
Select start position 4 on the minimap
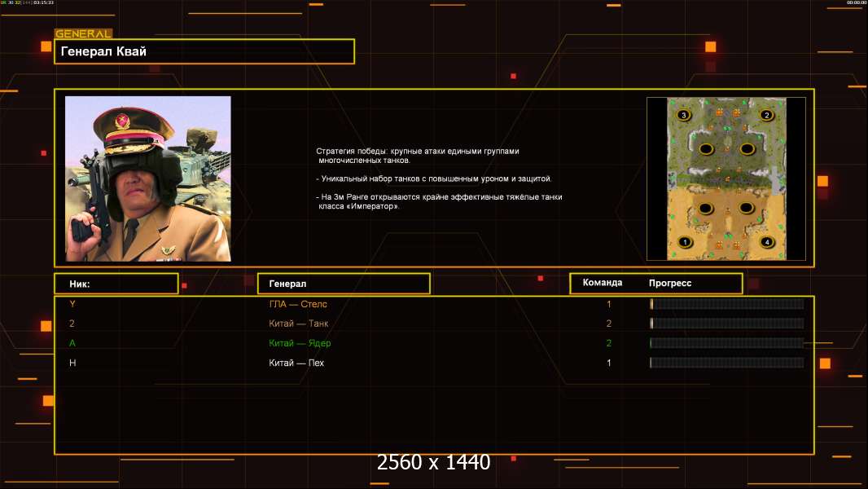tap(766, 242)
